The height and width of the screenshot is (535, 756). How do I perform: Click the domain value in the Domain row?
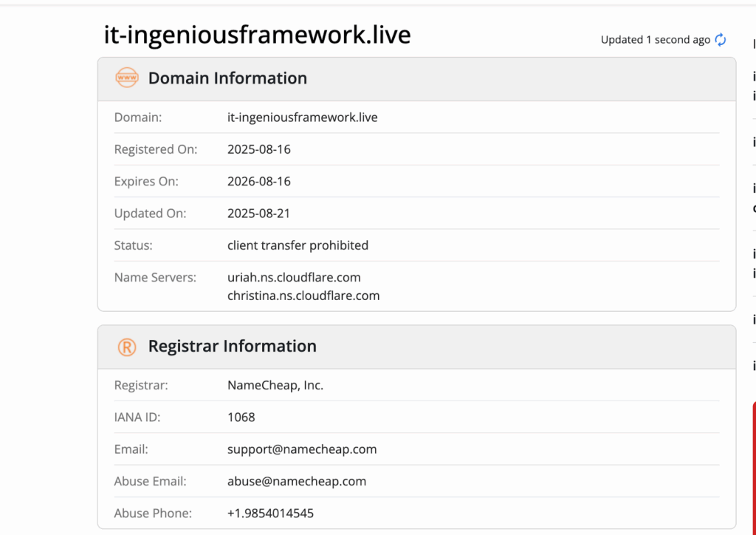[302, 117]
